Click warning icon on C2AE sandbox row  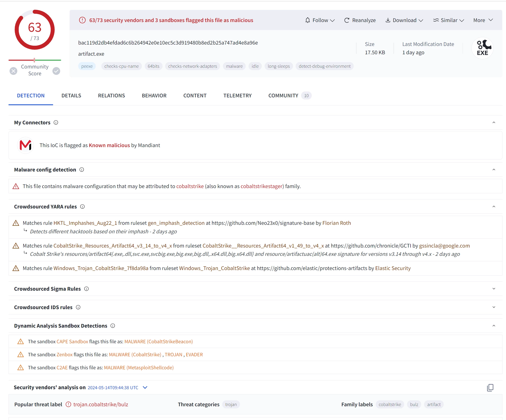coord(21,368)
